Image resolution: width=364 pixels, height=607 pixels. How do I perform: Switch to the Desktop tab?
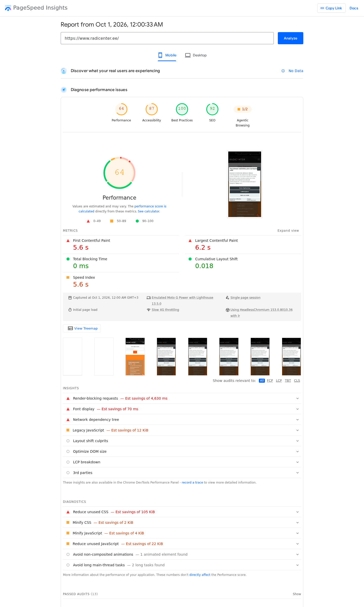point(196,55)
